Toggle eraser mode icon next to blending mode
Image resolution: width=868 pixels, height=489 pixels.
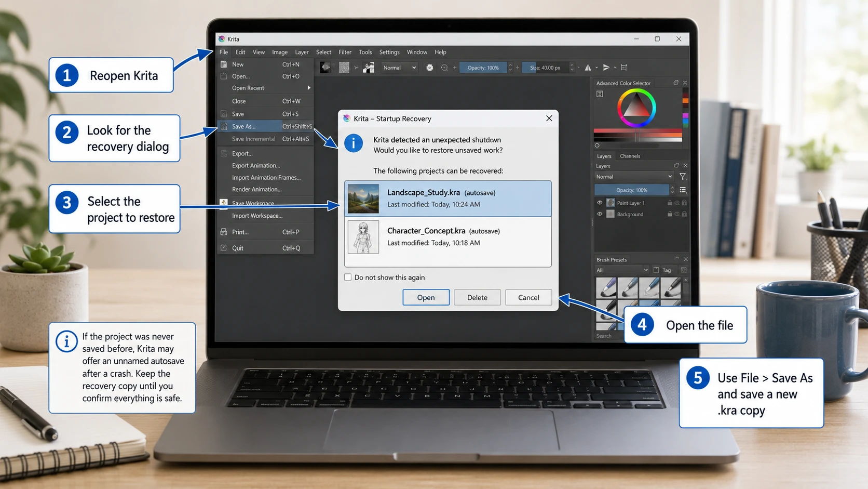pyautogui.click(x=430, y=68)
